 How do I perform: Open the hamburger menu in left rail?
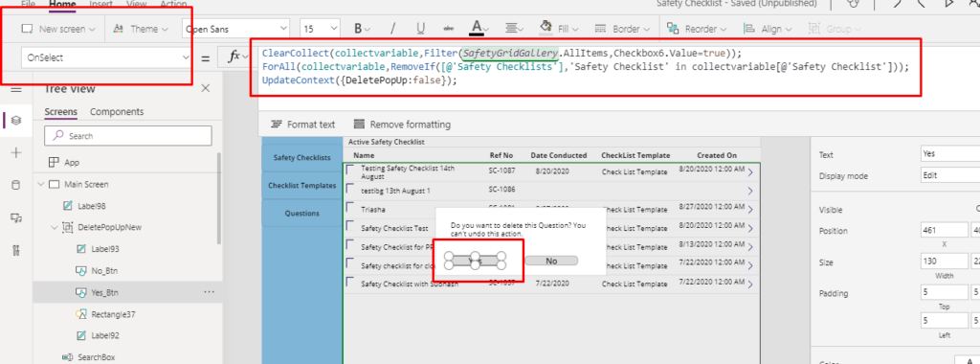coord(16,89)
